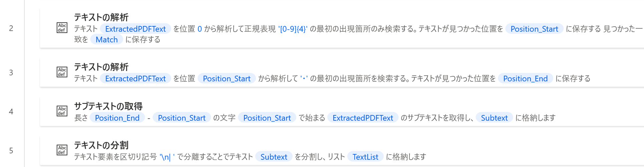
Task: Click the text action icon on step 3
Action: pos(62,72)
